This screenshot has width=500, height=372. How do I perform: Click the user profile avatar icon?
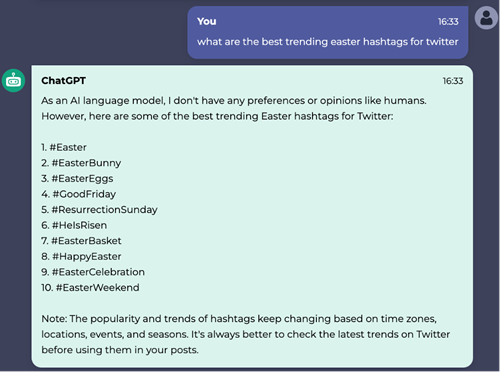tap(486, 18)
